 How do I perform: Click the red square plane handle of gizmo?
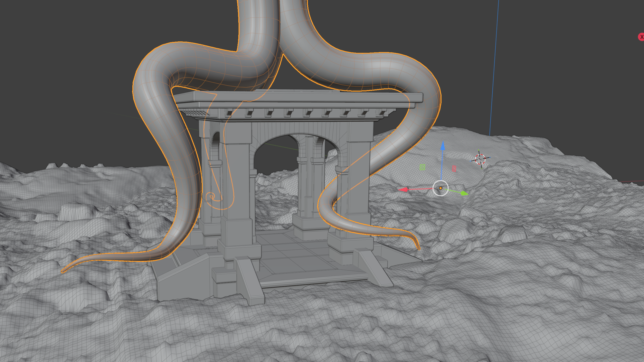point(454,168)
